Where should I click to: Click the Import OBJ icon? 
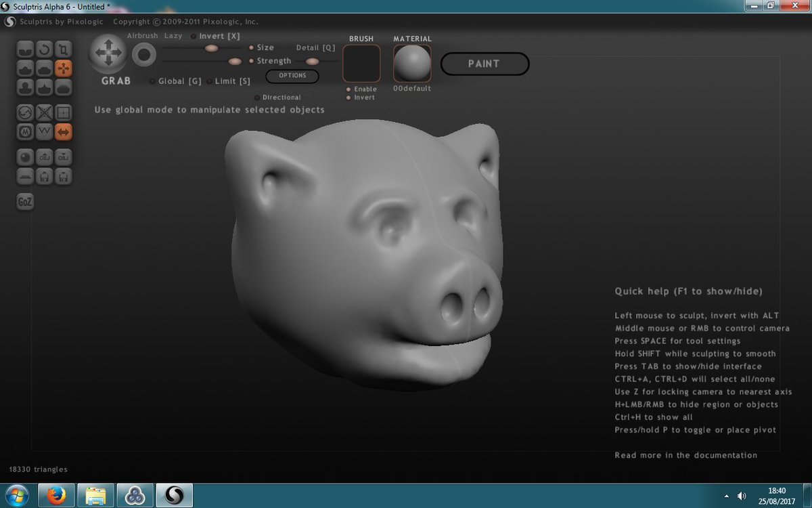pos(45,157)
